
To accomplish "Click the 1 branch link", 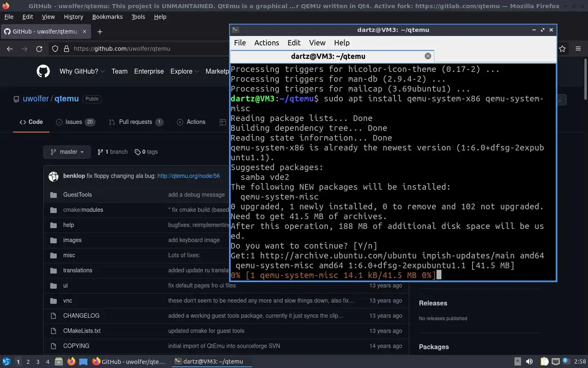I will 113,152.
